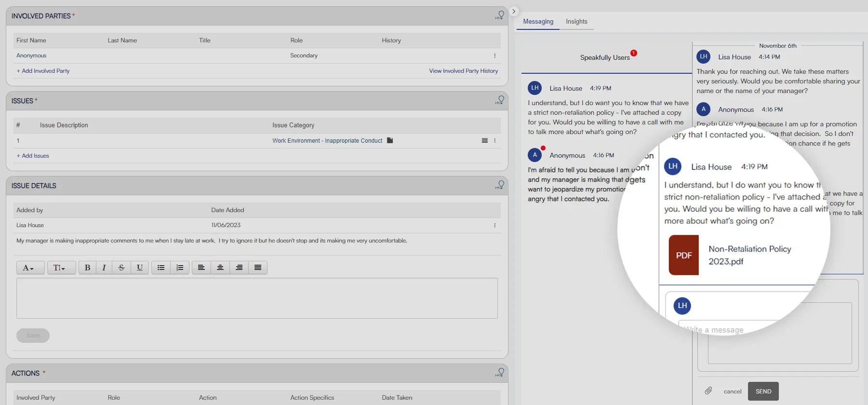Screen dimensions: 868x405
Task: Toggle italic formatting
Action: [x=104, y=268]
